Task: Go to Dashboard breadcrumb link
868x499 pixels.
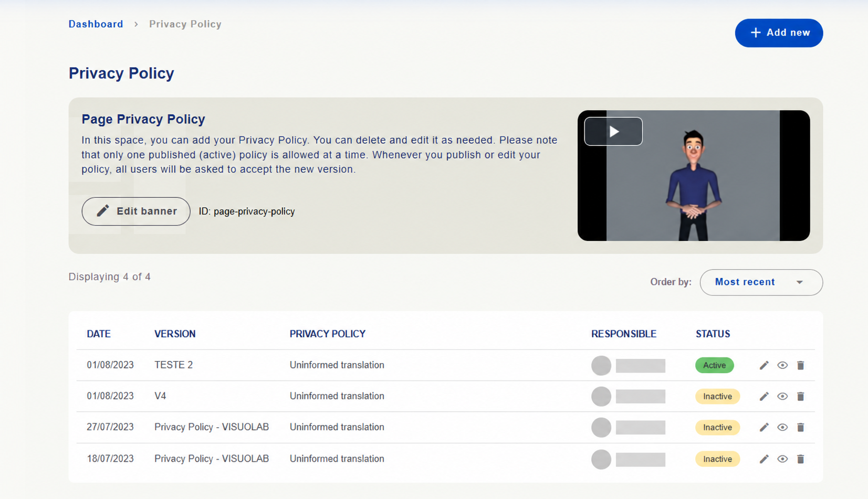Action: [96, 24]
